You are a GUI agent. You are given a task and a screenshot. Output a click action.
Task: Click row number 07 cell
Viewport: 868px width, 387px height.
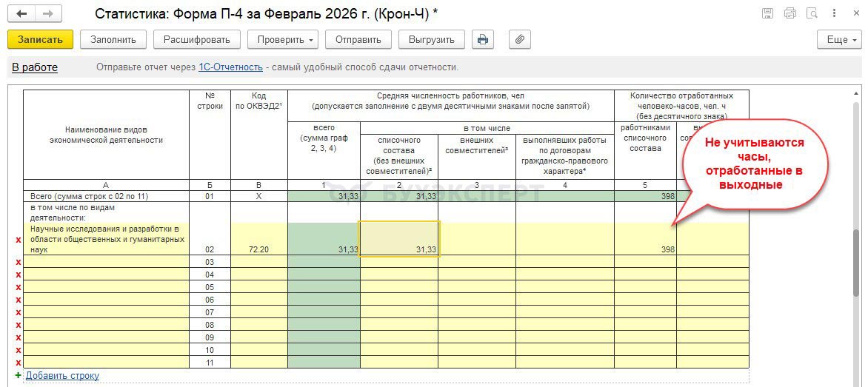click(210, 312)
